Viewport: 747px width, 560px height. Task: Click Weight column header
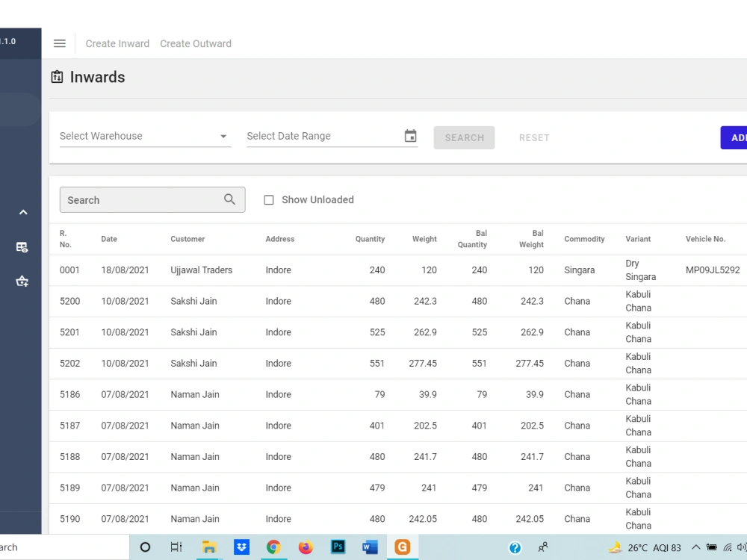click(424, 239)
